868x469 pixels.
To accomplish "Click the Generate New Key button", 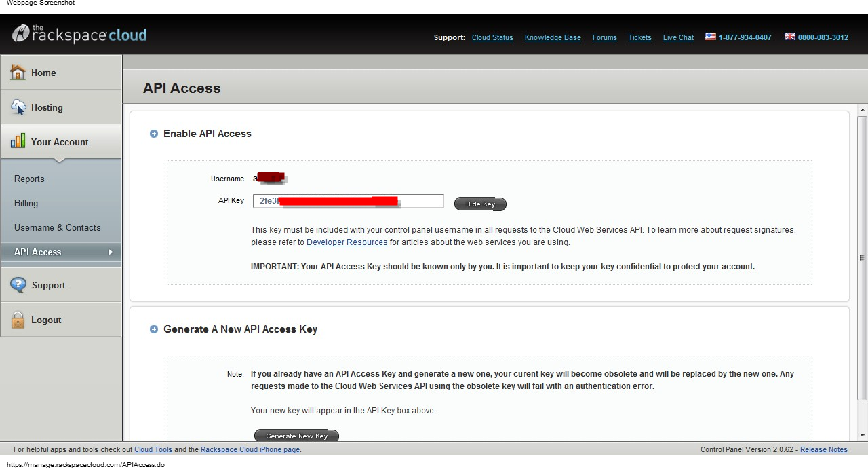I will pyautogui.click(x=296, y=436).
